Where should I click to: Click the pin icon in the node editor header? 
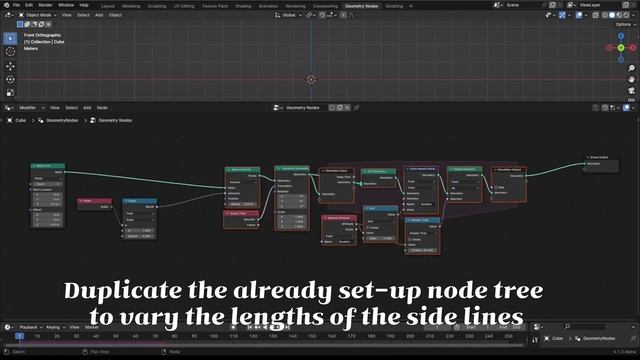click(356, 108)
